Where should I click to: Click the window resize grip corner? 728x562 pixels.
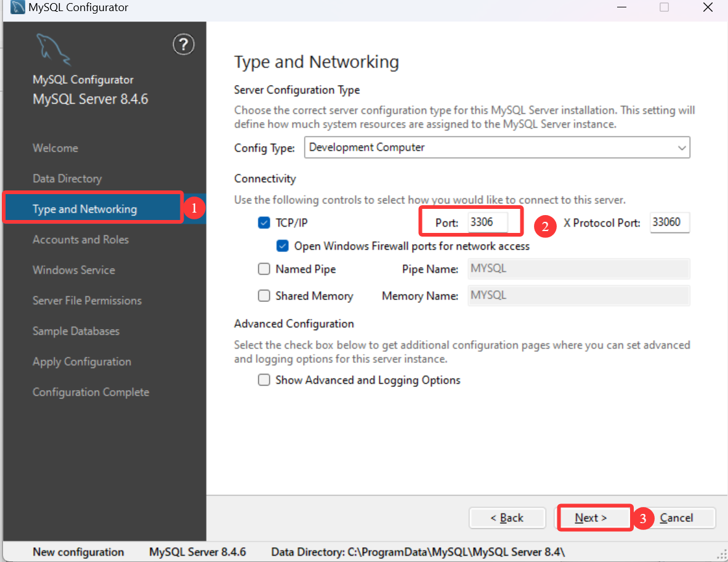tap(722, 553)
